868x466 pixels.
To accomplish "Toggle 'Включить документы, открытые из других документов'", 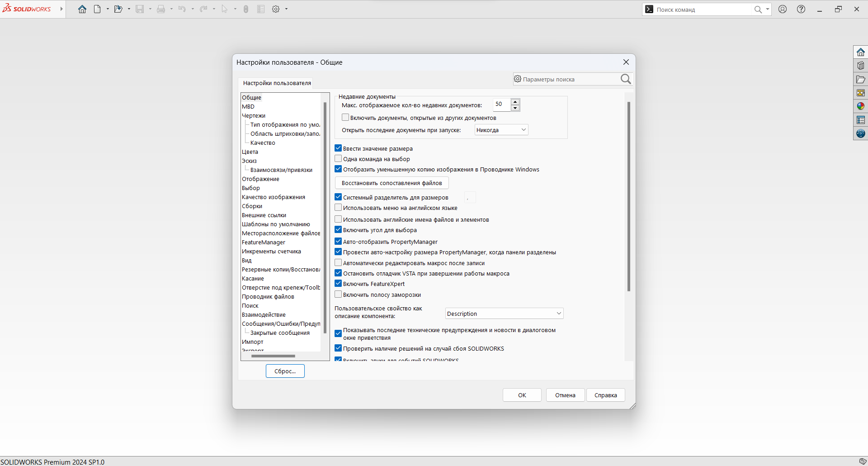I will 345,118.
